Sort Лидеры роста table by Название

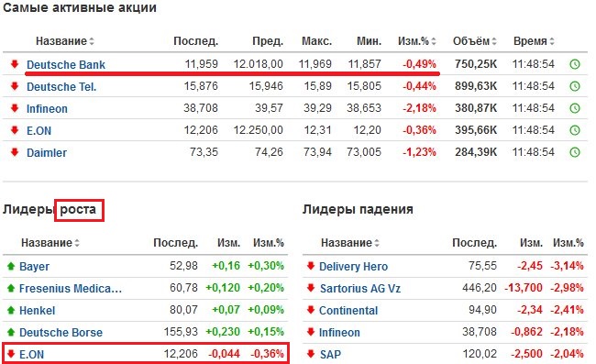50,243
